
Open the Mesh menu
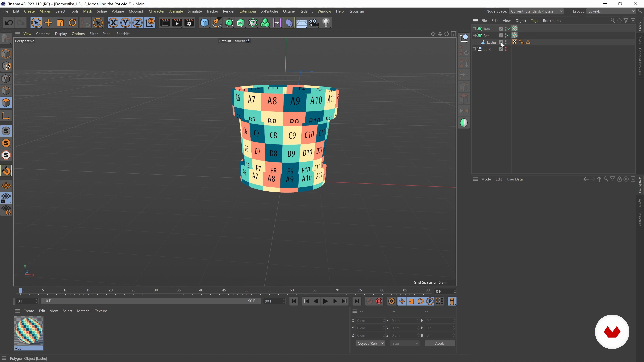pos(88,11)
